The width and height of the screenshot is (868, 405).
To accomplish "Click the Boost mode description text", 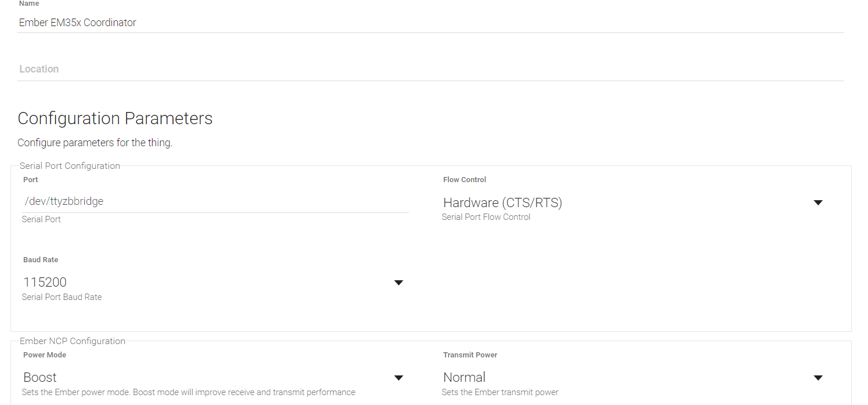I will [188, 392].
